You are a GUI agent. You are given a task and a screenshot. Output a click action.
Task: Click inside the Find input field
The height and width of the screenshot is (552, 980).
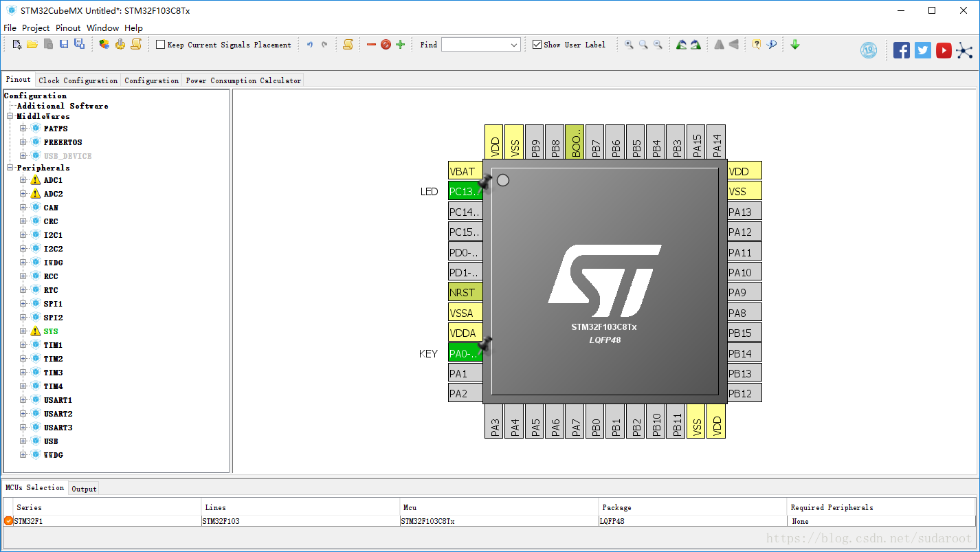[x=475, y=45]
